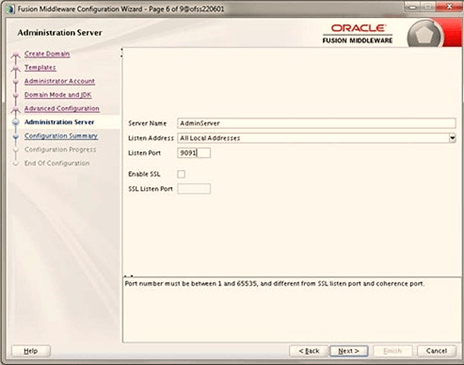Click the Enable SSL label
Image resolution: width=464 pixels, height=365 pixels.
pos(144,174)
